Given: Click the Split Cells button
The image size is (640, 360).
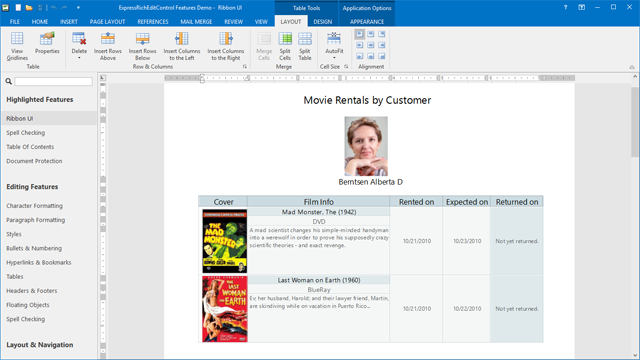Looking at the screenshot, I should (285, 46).
